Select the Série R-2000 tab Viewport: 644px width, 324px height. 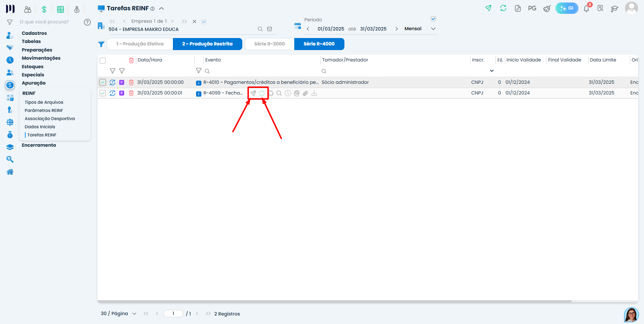269,44
